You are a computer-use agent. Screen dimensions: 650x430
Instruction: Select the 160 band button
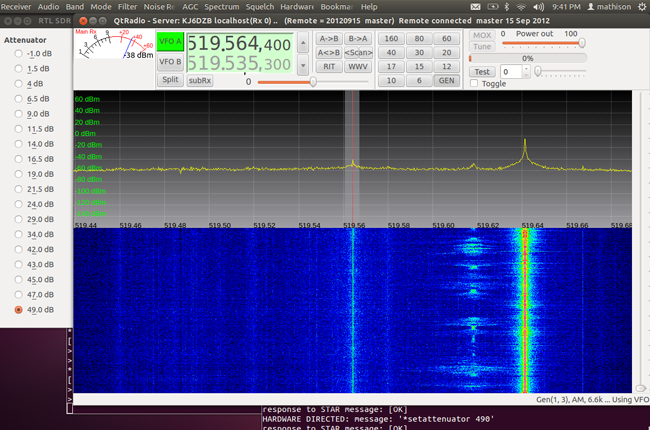(x=390, y=38)
